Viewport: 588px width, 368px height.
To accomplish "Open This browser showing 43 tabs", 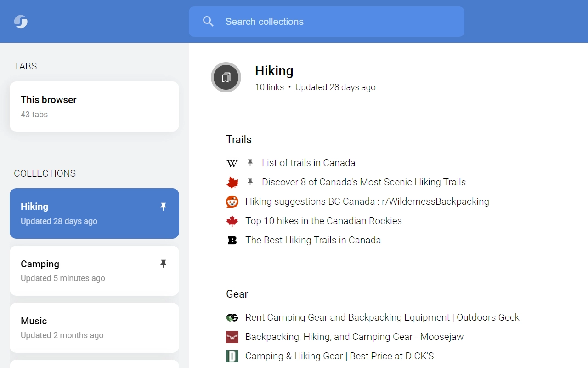I will tap(94, 106).
